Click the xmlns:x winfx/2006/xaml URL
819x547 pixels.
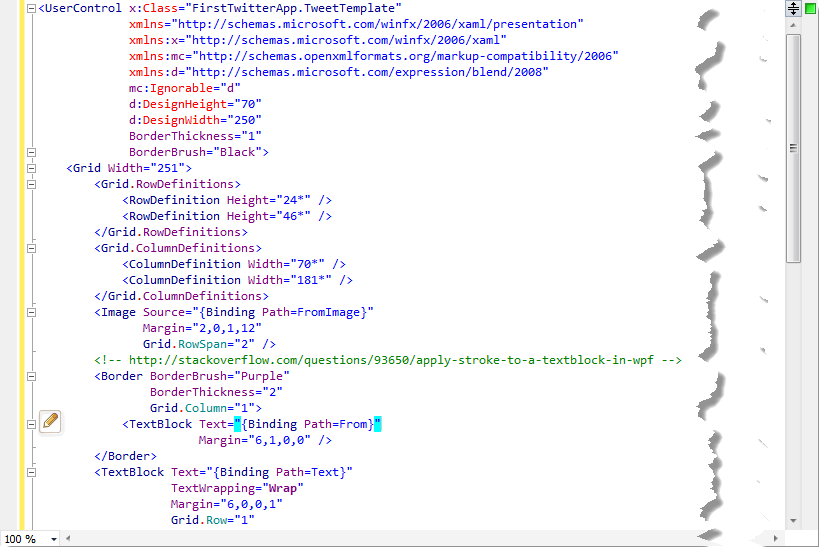coord(346,40)
